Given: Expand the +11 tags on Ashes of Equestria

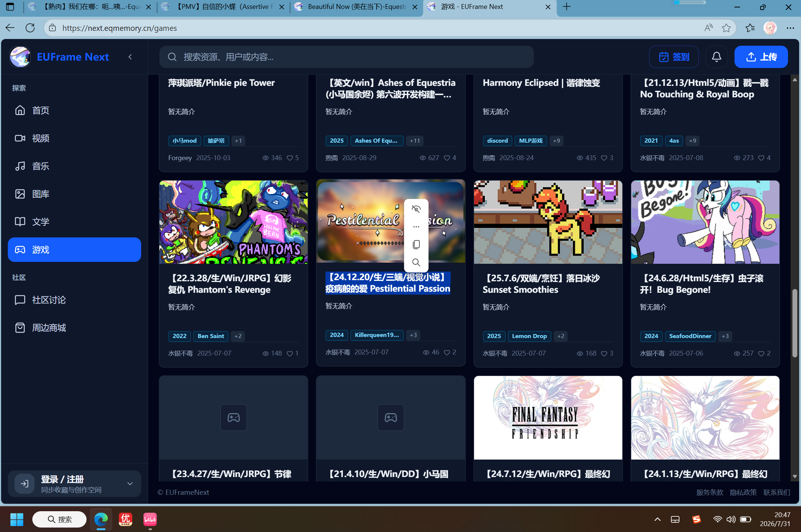Looking at the screenshot, I should pyautogui.click(x=415, y=141).
